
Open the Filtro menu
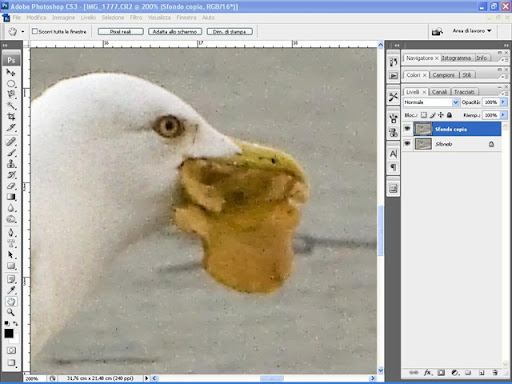(x=136, y=17)
